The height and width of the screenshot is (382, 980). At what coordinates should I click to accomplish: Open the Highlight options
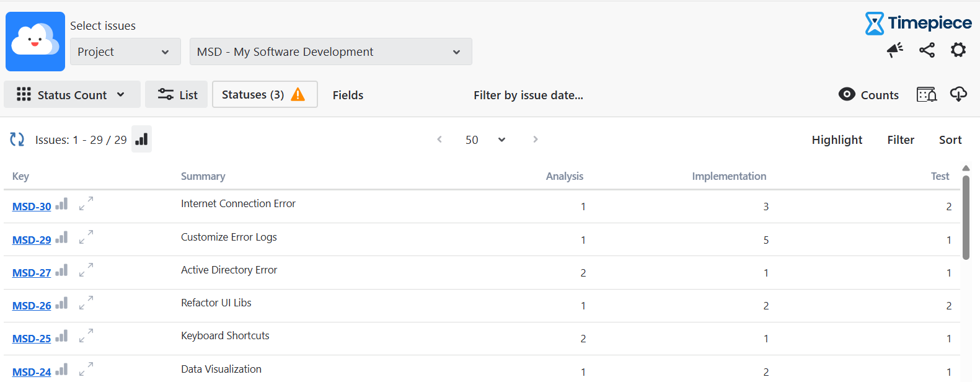(837, 140)
